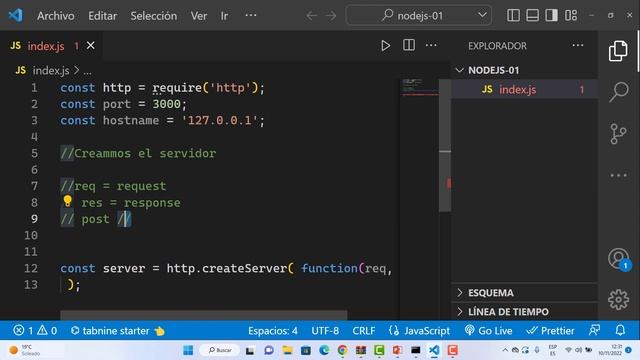
Task: Click the VS Code taskbar icon
Action: (x=434, y=350)
